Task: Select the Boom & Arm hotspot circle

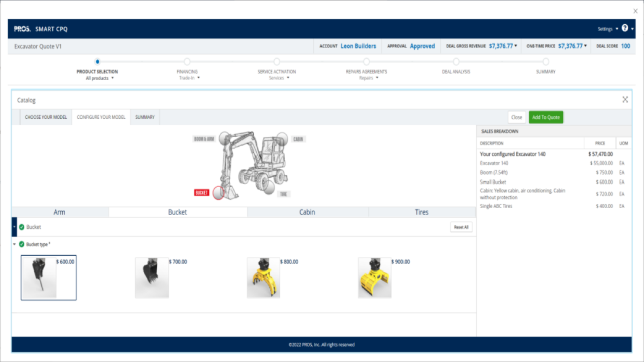Action: coord(225,138)
